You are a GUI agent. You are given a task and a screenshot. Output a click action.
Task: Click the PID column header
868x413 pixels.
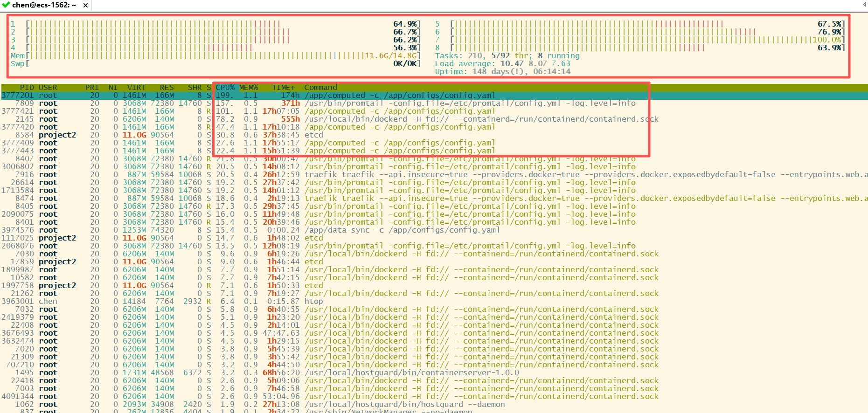tap(27, 88)
